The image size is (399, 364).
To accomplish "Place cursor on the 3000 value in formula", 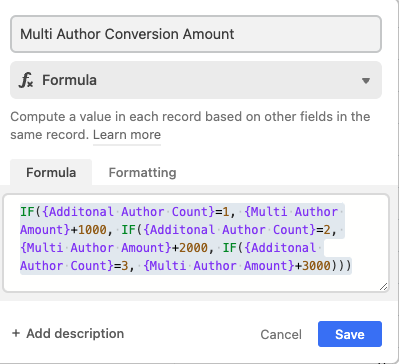I will (316, 266).
